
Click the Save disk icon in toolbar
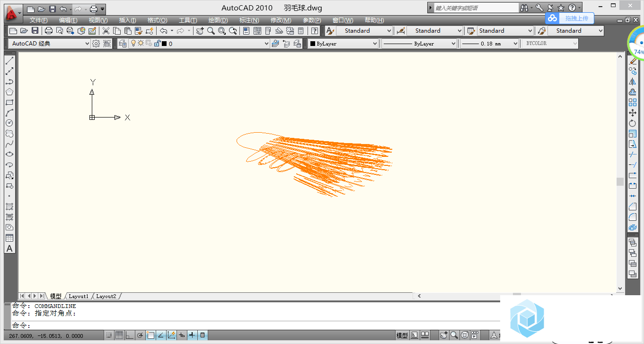pyautogui.click(x=35, y=31)
